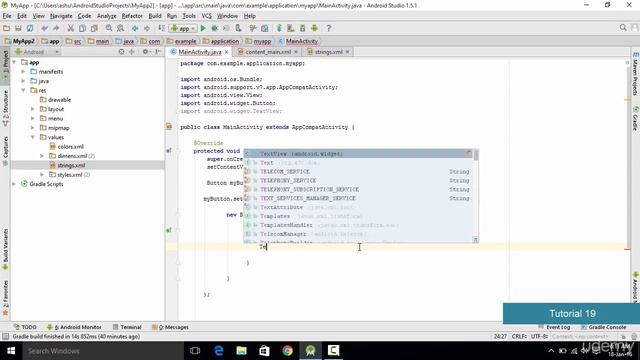The image size is (640, 360).
Task: Open the Navigate menu
Action: coord(61,16)
